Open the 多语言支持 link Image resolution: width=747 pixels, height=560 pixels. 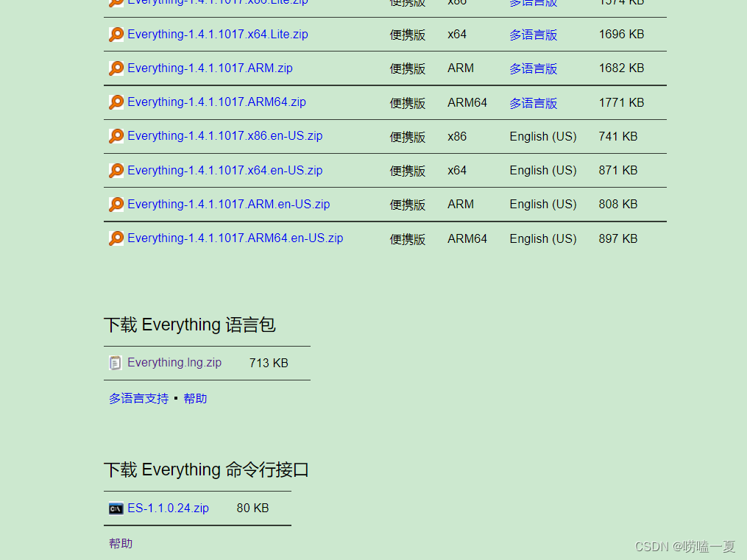[138, 399]
